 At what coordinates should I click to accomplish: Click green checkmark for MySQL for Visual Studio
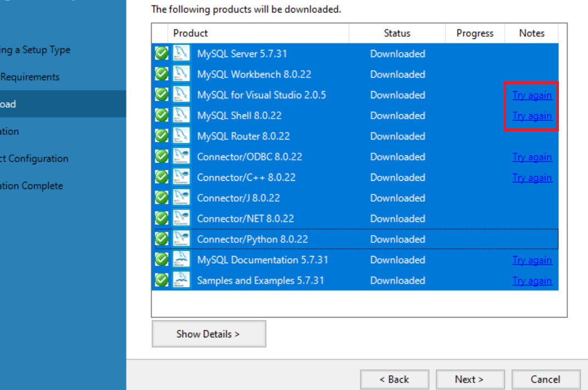click(x=161, y=94)
